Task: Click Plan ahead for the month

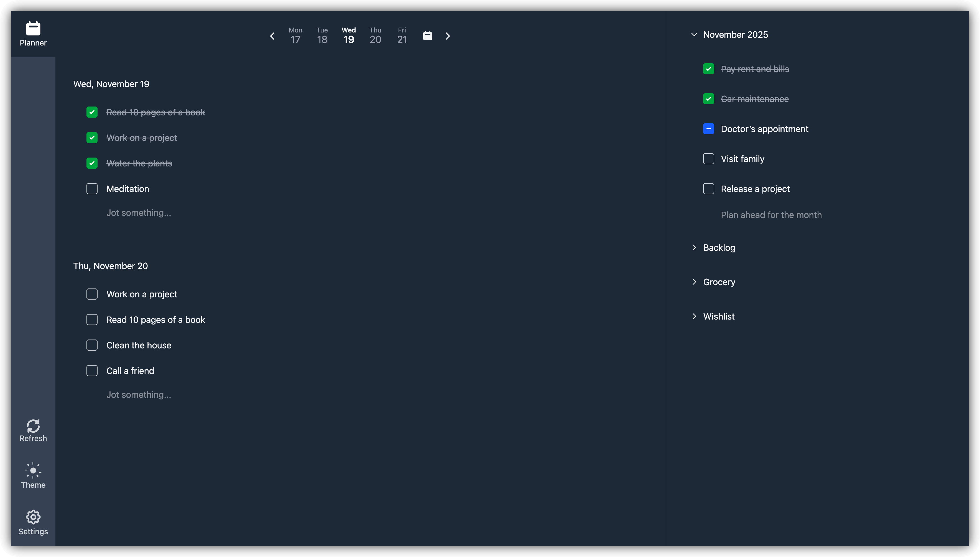Action: [x=771, y=215]
